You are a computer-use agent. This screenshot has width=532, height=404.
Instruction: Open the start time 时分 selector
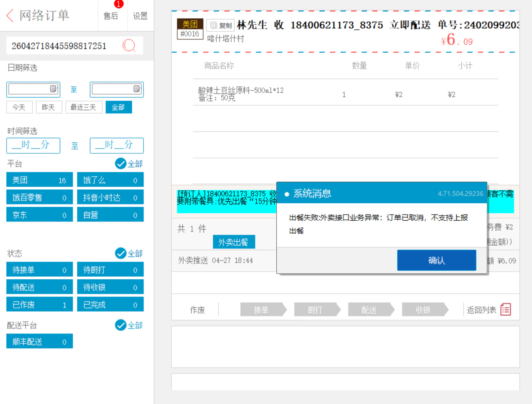[x=33, y=145]
